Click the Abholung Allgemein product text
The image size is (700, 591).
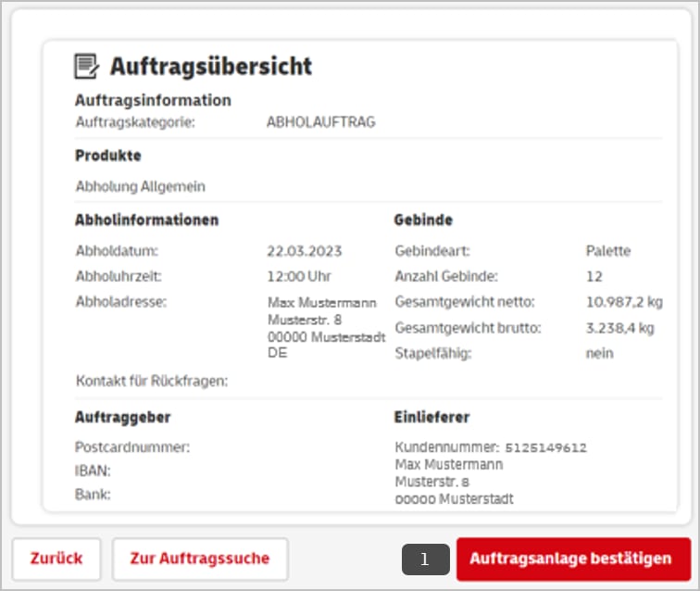click(x=140, y=186)
